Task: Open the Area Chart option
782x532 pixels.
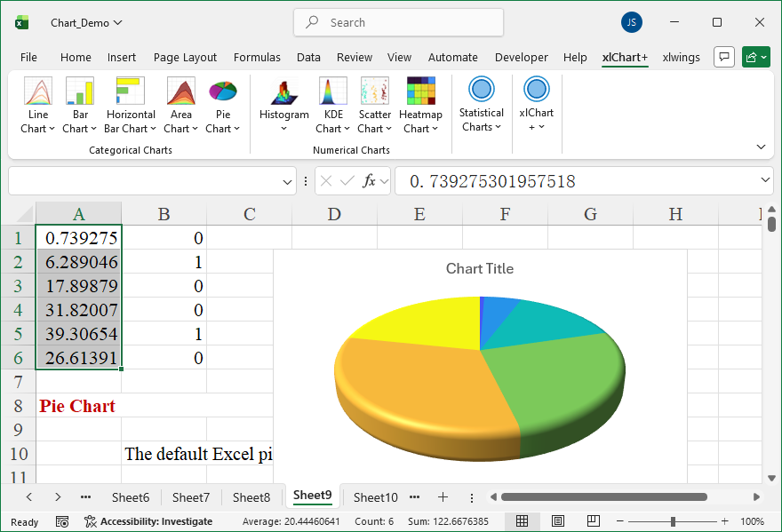Action: (181, 105)
